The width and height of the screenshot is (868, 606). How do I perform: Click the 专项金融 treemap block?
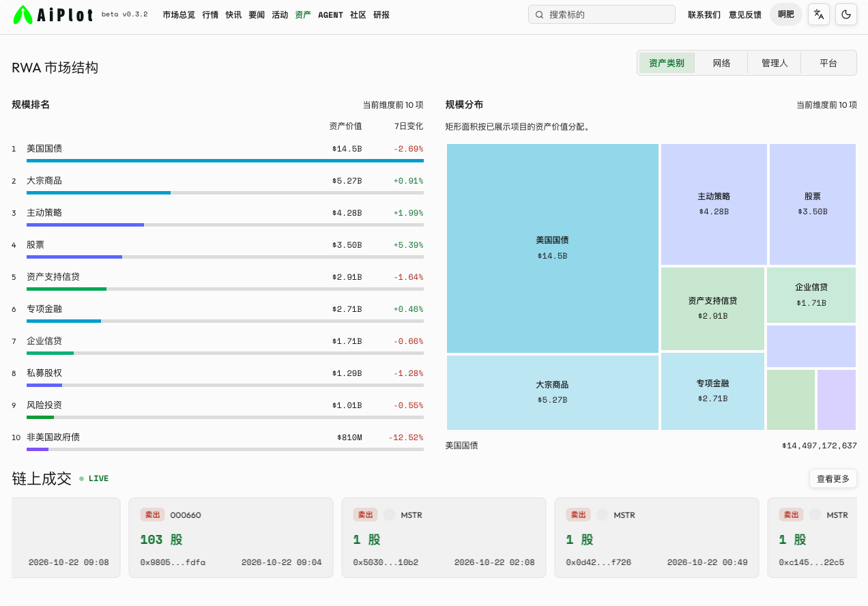pyautogui.click(x=712, y=391)
